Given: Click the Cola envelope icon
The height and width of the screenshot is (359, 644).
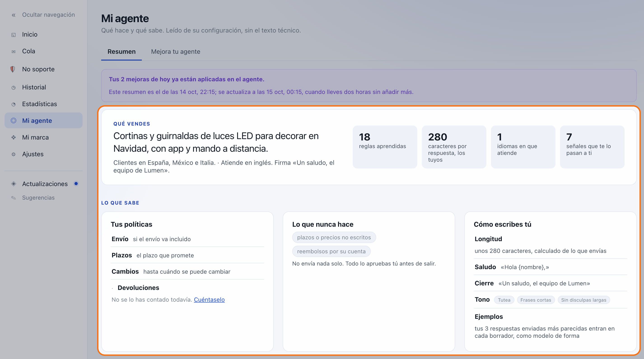Looking at the screenshot, I should 14,51.
